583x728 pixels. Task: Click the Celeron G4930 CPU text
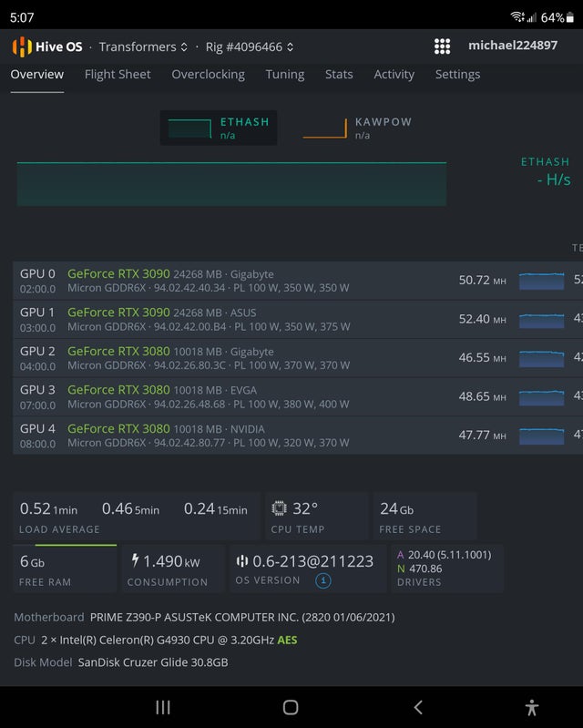(158, 641)
